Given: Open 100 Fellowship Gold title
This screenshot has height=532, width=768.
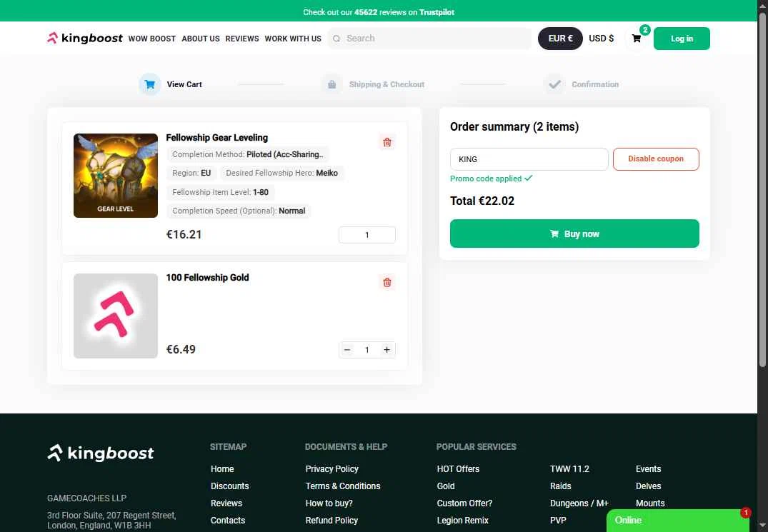Looking at the screenshot, I should 207,278.
